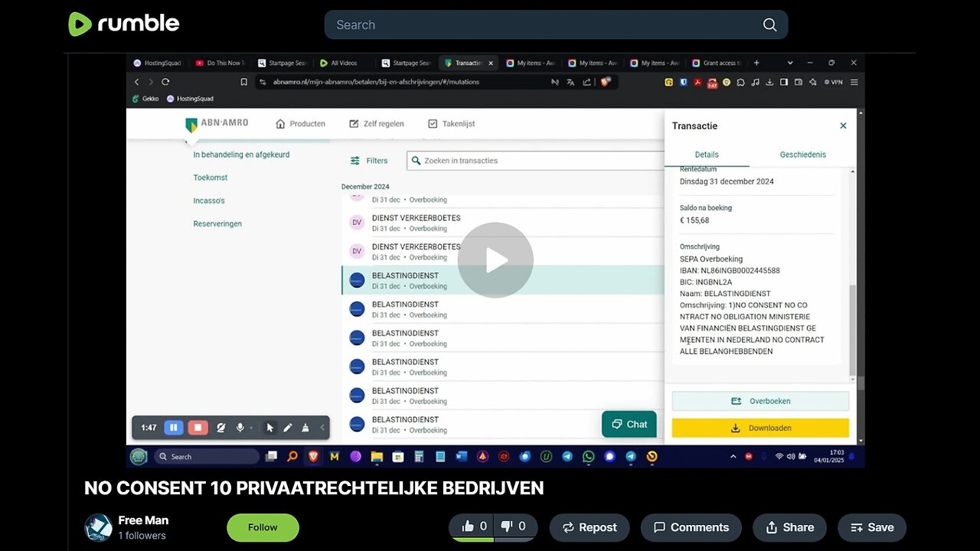Image resolution: width=980 pixels, height=551 pixels.
Task: Open the Producten menu
Action: click(300, 123)
